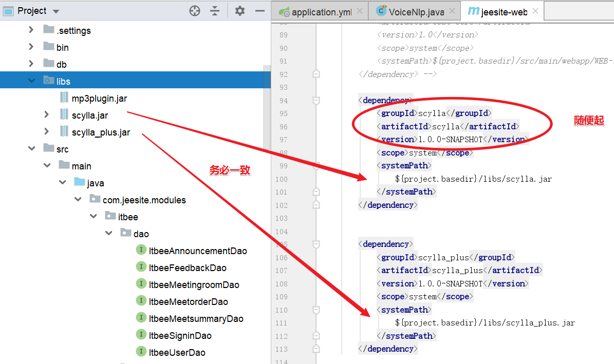This screenshot has width=614, height=364.
Task: Click the ItbeeUserDao interface icon
Action: coord(141,351)
